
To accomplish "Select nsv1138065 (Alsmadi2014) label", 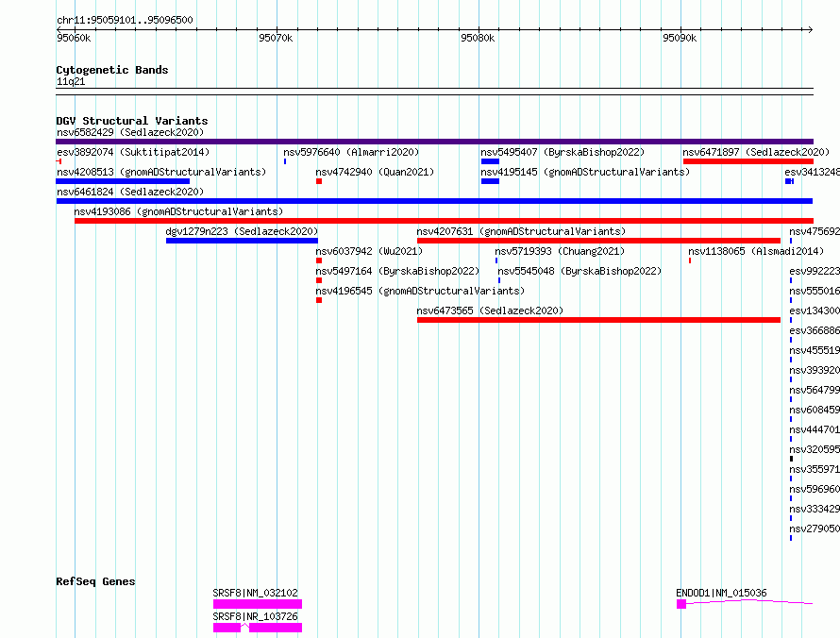I will 756,251.
